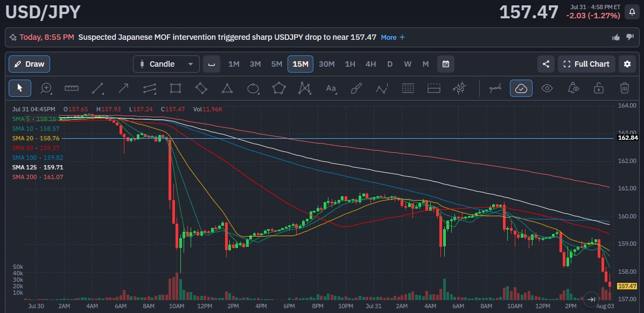This screenshot has height=313, width=644.
Task: Open the calendar date range picker
Action: pos(446,64)
